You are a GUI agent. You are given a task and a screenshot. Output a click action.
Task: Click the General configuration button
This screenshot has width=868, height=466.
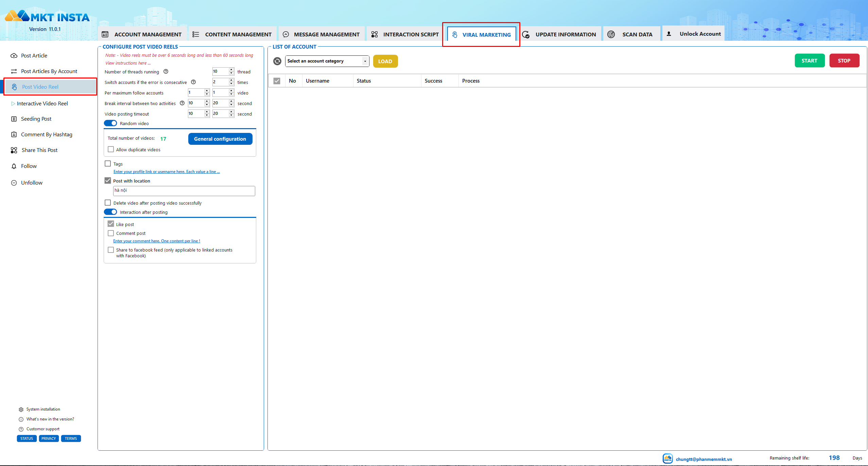coord(220,139)
